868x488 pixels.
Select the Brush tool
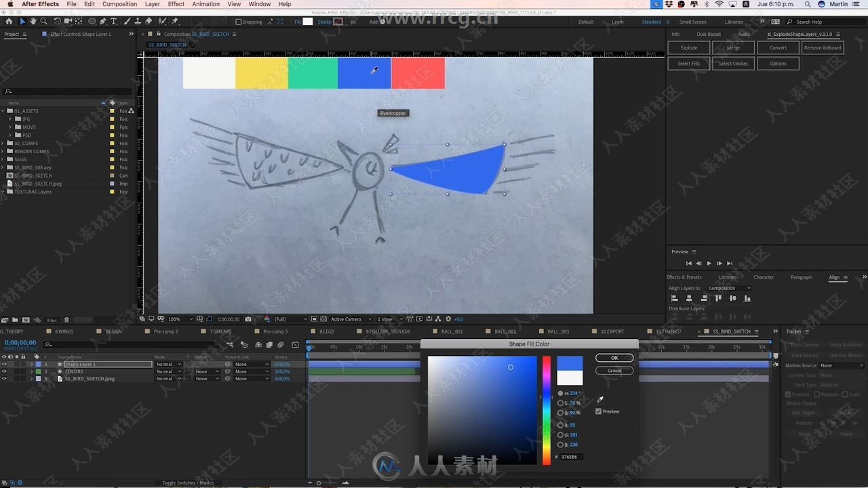pos(127,21)
